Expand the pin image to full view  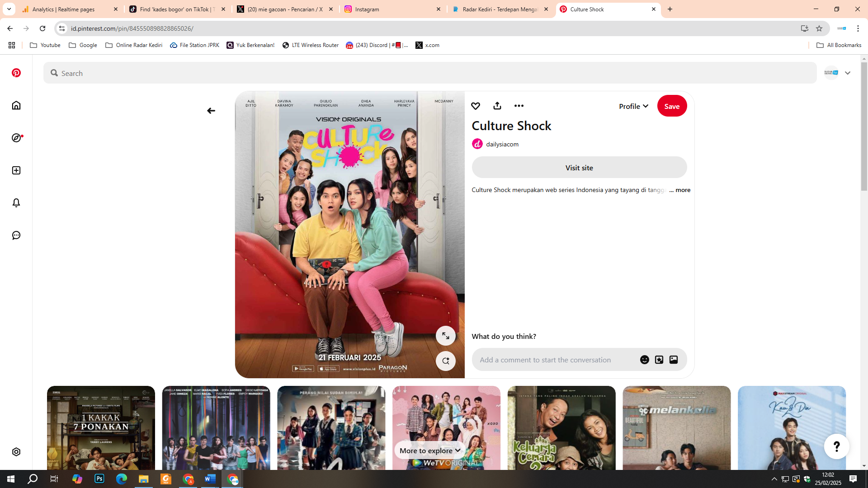(x=446, y=336)
